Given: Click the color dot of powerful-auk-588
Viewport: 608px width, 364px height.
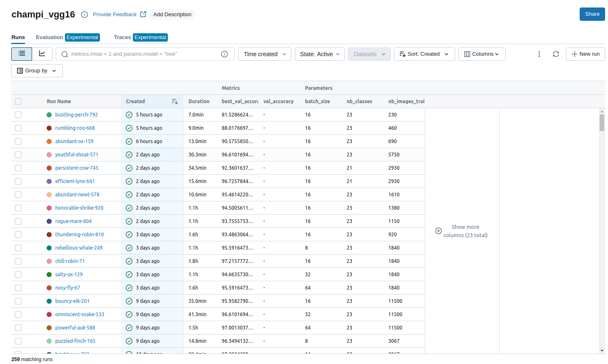Looking at the screenshot, I should click(49, 328).
